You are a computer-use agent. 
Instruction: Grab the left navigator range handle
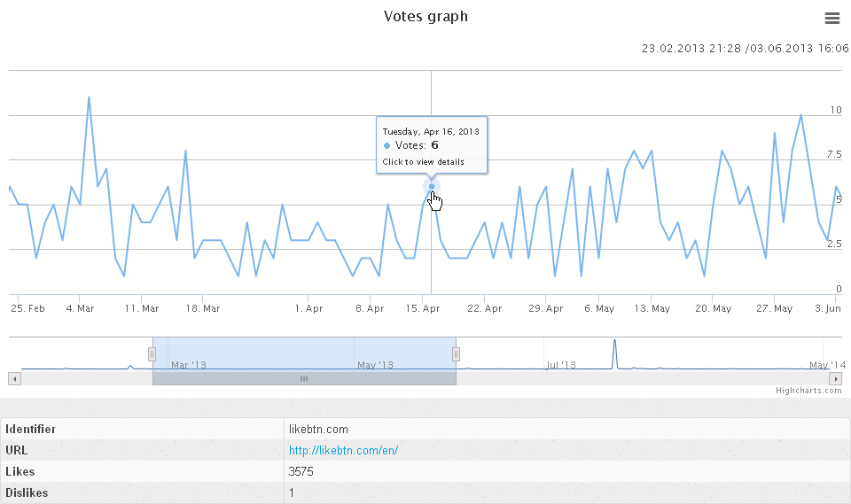click(x=152, y=354)
